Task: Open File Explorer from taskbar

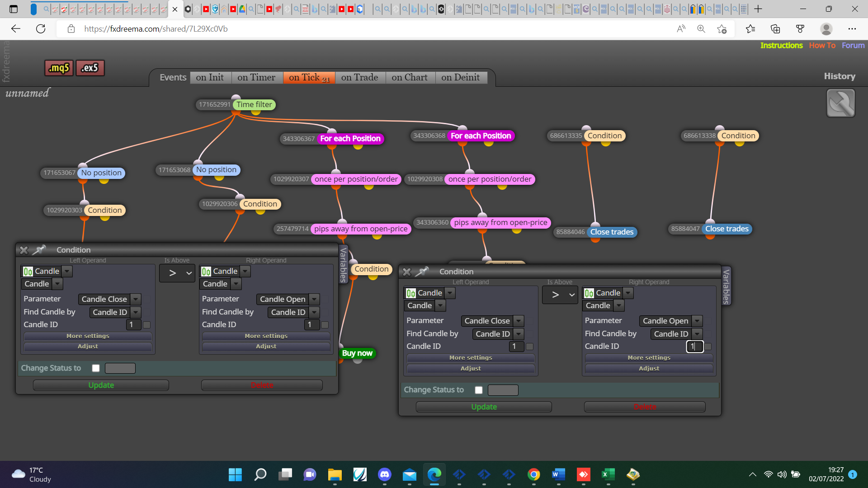Action: tap(335, 474)
